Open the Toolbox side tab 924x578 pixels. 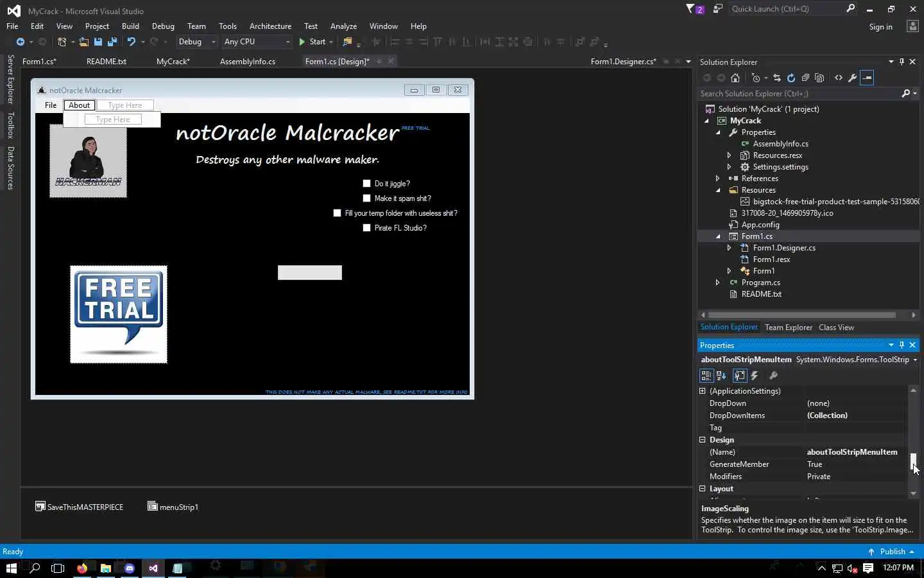click(x=10, y=125)
